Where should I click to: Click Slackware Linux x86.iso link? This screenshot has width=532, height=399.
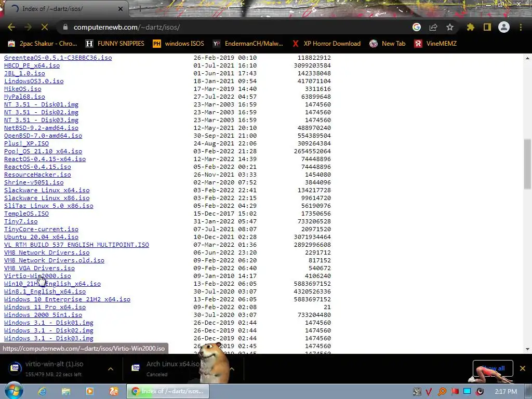tap(47, 198)
